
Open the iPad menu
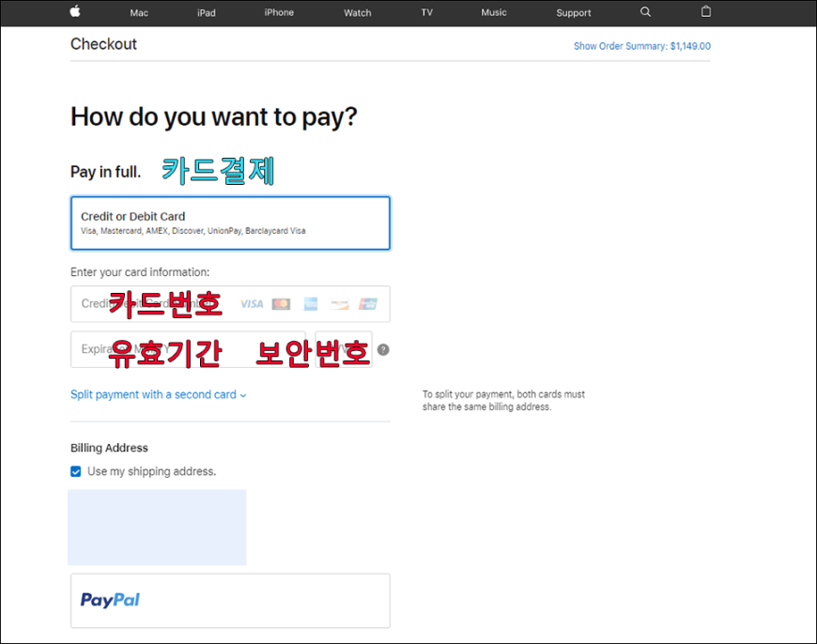(207, 12)
